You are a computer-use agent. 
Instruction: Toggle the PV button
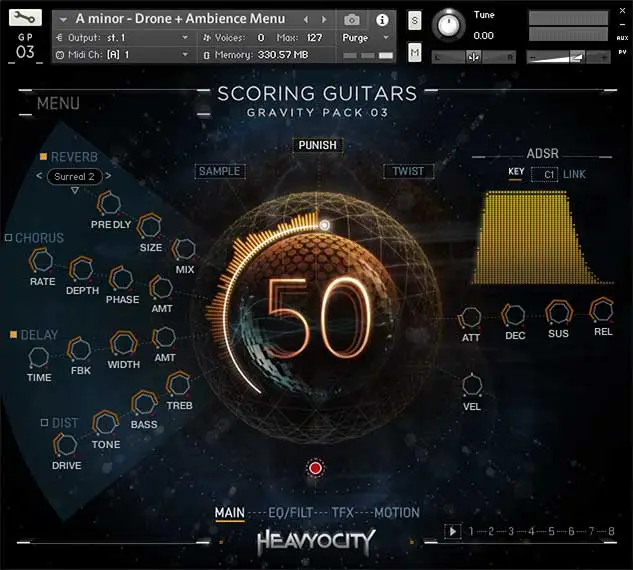[x=622, y=52]
